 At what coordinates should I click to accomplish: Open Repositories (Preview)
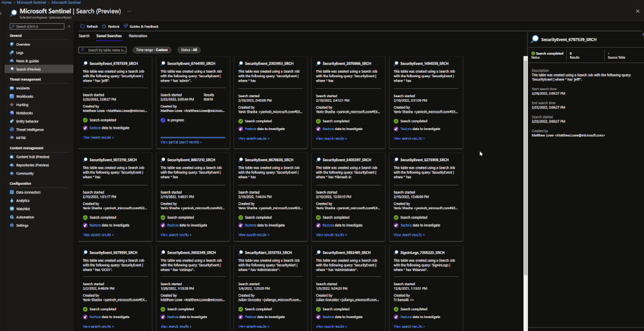32,165
